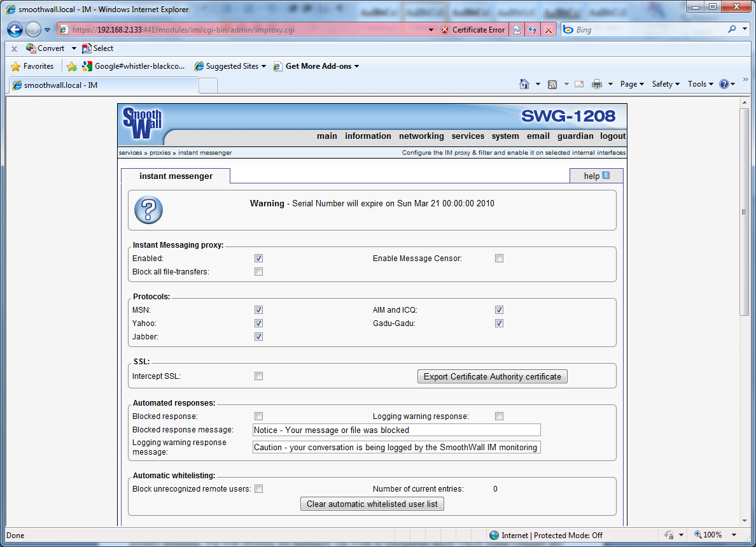Check Enable Message Censor checkbox

click(x=499, y=259)
